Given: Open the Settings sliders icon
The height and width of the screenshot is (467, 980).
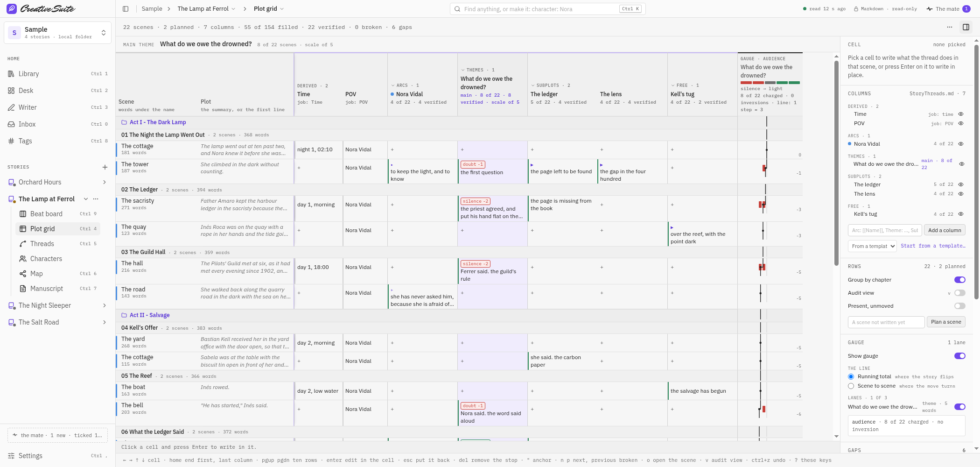Looking at the screenshot, I should (x=11, y=456).
